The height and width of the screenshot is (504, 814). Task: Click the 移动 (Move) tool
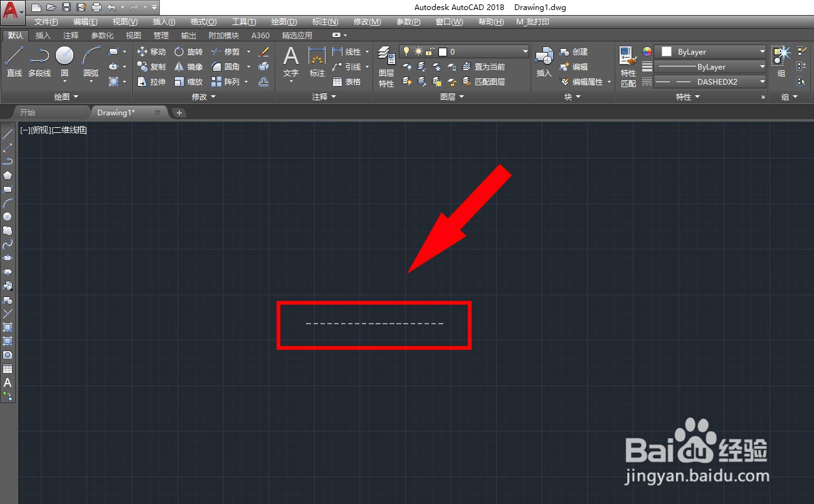pyautogui.click(x=151, y=52)
